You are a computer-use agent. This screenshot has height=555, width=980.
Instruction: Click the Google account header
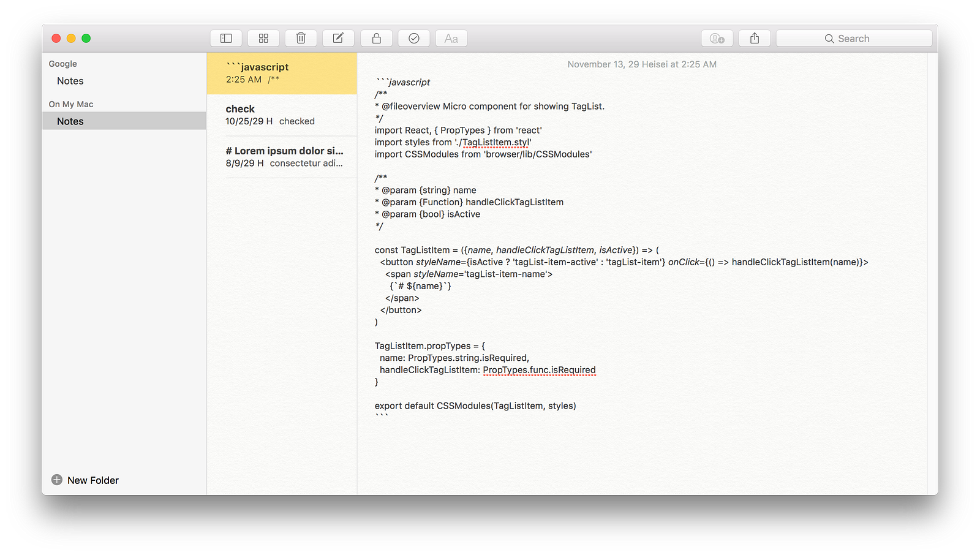click(63, 64)
